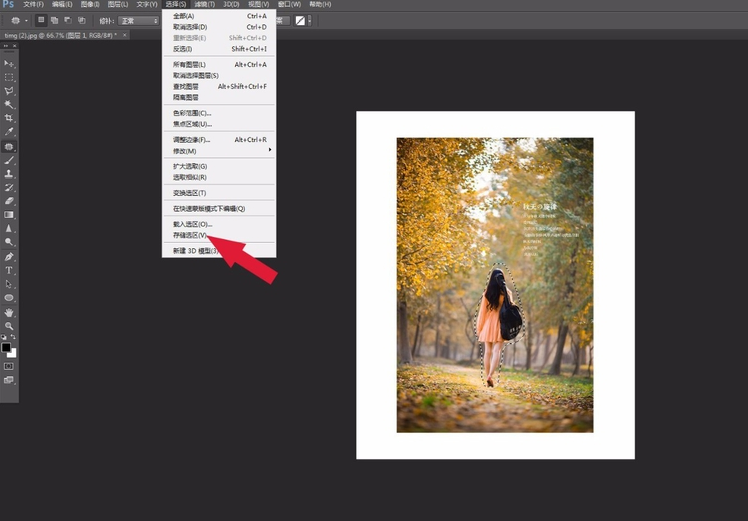
Task: Close the timg (2).jpg document tab
Action: pyautogui.click(x=125, y=35)
